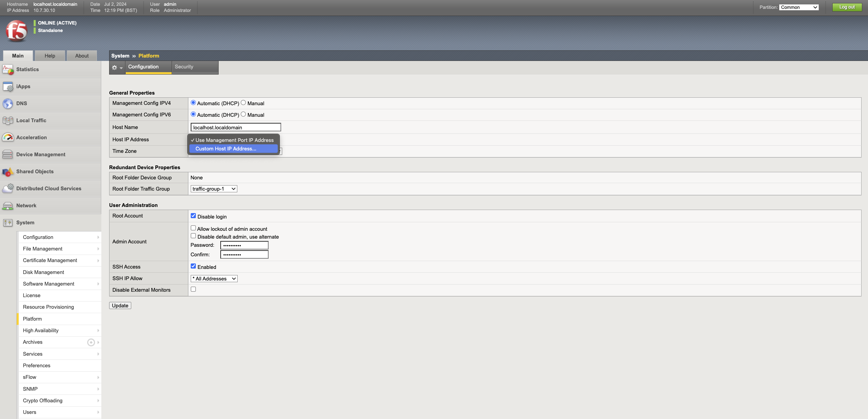This screenshot has width=868, height=419.
Task: Select Manual for Management Config IPV4
Action: pos(243,103)
